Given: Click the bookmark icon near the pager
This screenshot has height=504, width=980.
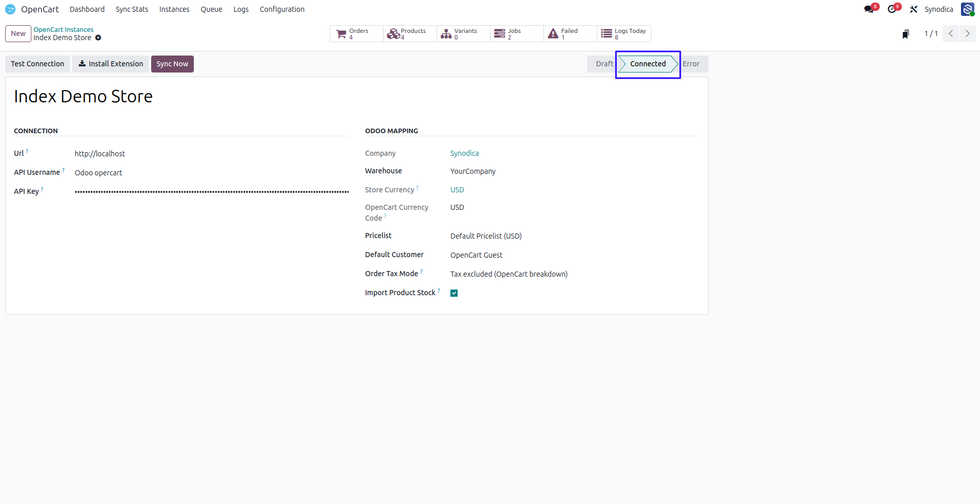Looking at the screenshot, I should (905, 34).
